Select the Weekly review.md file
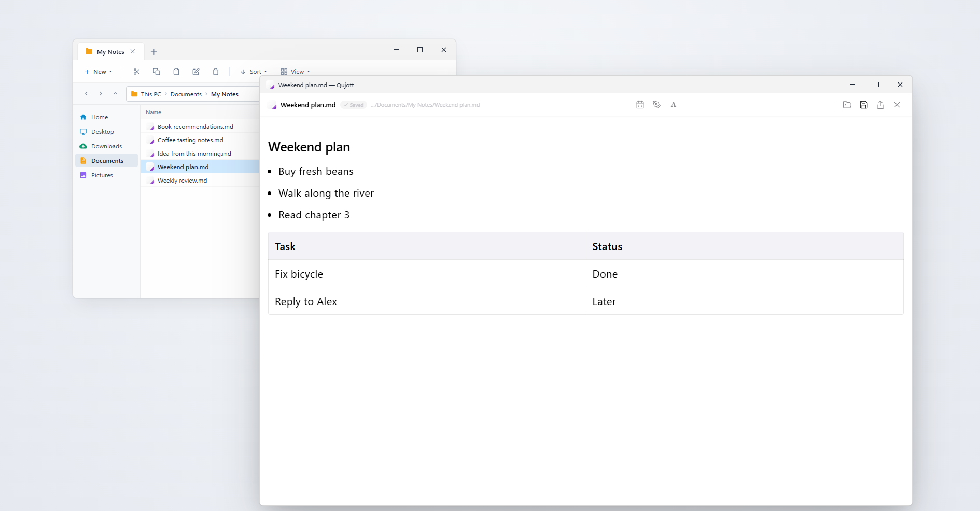Image resolution: width=980 pixels, height=511 pixels. [x=200, y=181]
